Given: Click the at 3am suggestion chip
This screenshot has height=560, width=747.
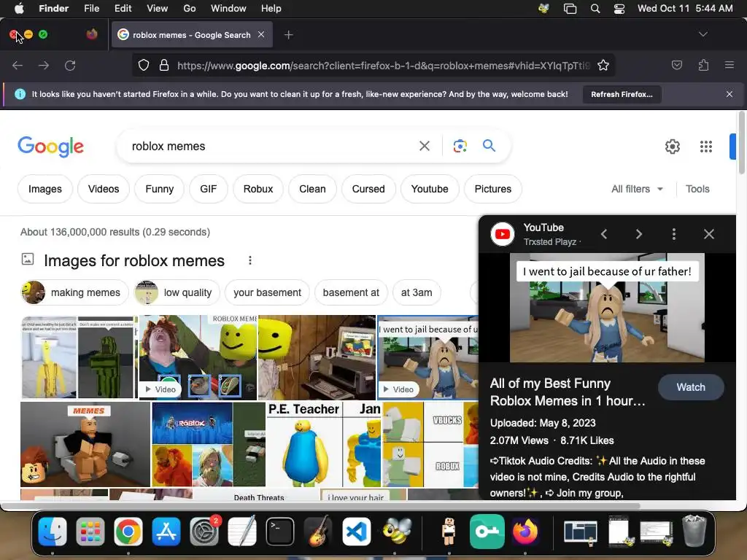Looking at the screenshot, I should coord(417,292).
